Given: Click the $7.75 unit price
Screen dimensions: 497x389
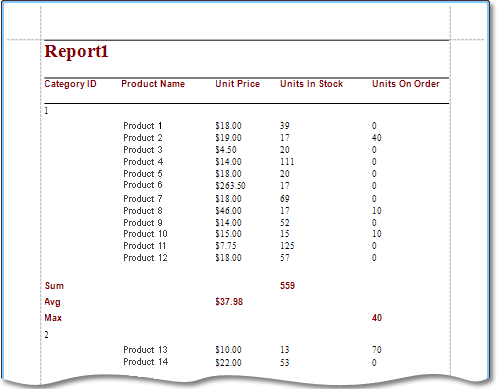Looking at the screenshot, I should 226,246.
